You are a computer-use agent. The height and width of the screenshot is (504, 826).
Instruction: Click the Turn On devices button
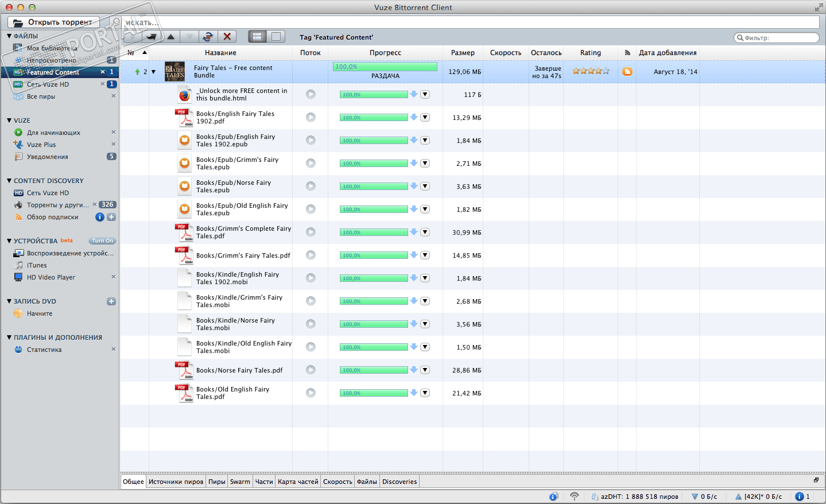(103, 241)
